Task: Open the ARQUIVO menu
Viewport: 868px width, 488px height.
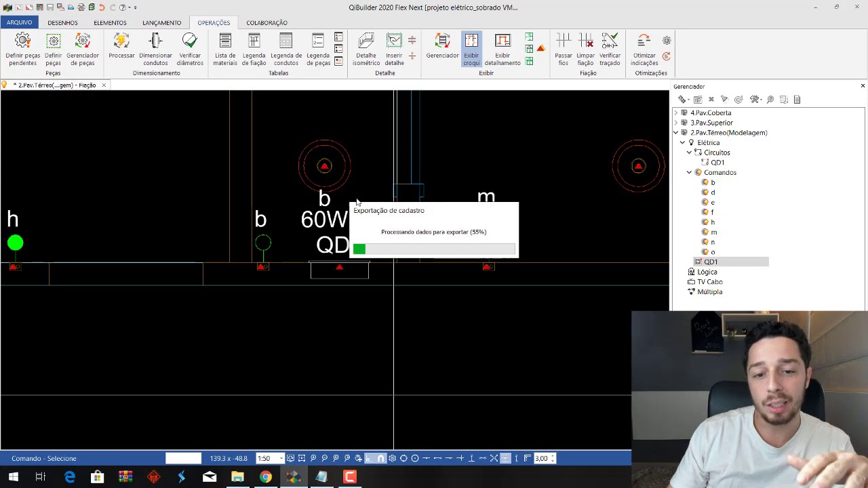Action: coord(20,22)
